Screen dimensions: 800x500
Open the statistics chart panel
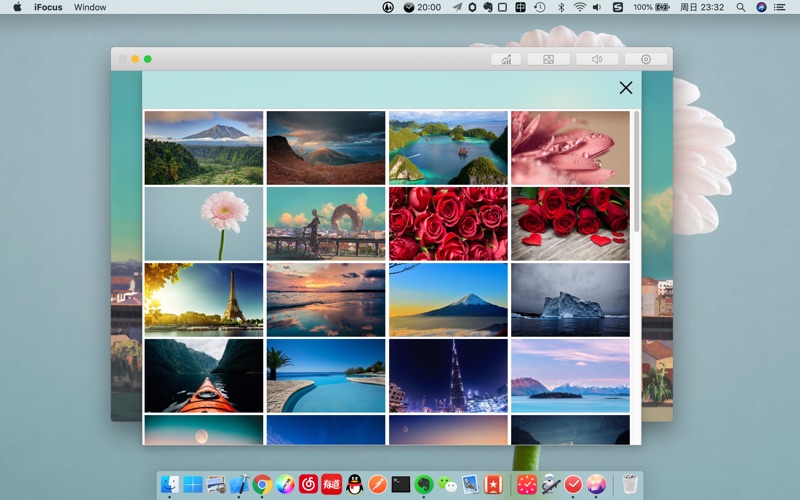pyautogui.click(x=506, y=60)
